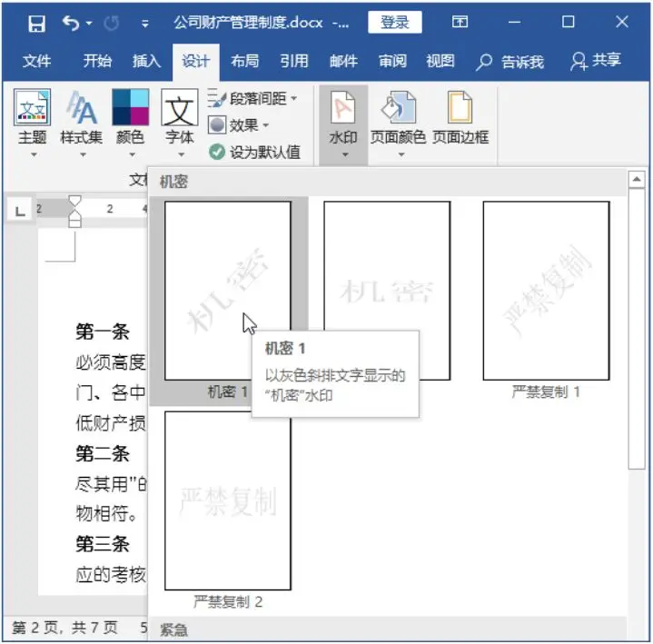Switch to the 引用 ribbon tab
Image resolution: width=653 pixels, height=644 pixels.
[294, 61]
